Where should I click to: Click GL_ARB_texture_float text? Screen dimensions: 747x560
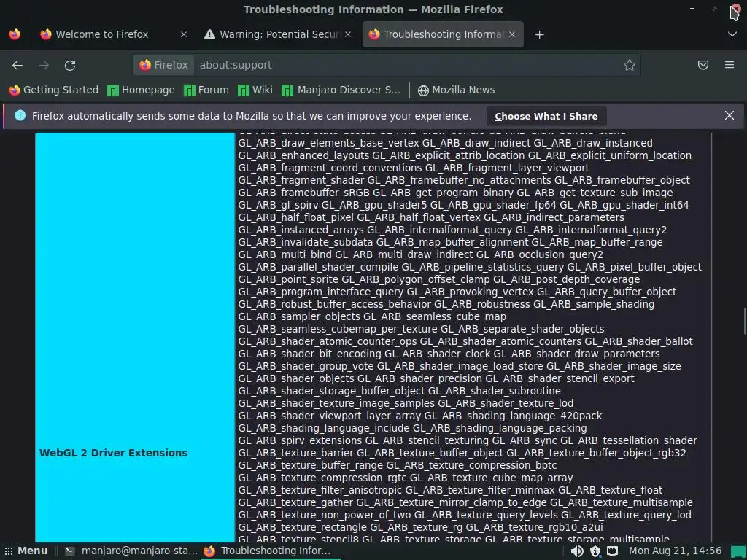coord(610,490)
